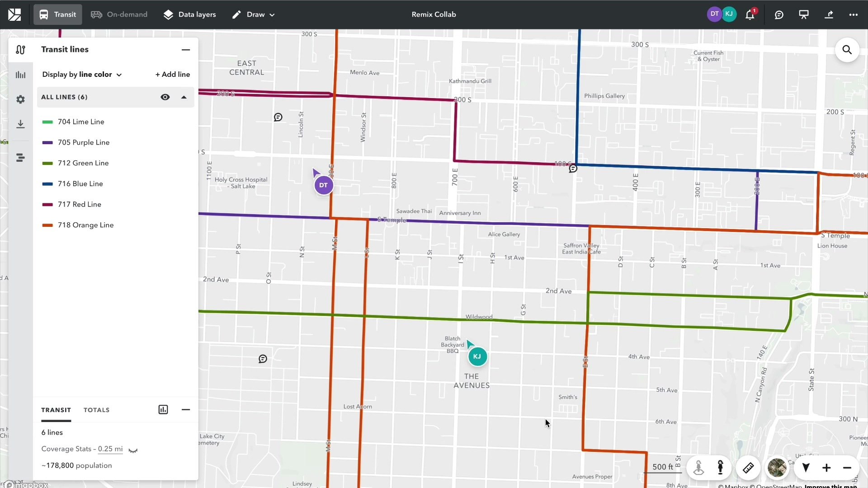Click the presentation mode icon
The width and height of the screenshot is (868, 488).
pos(804,14)
